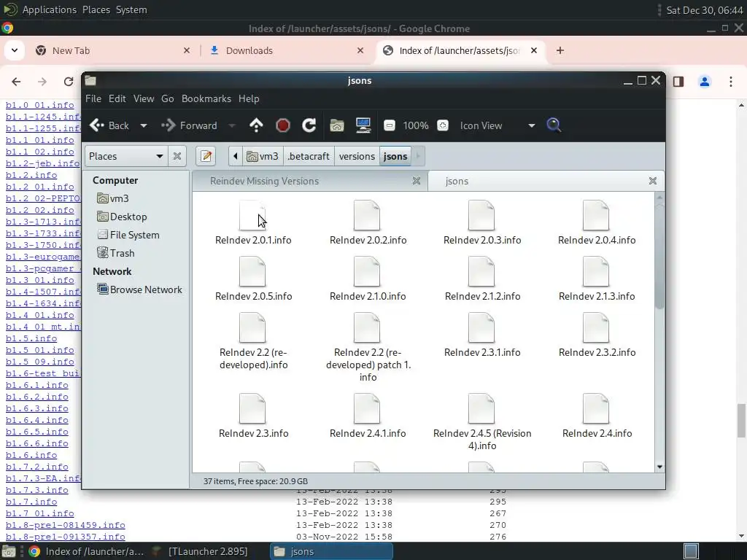Viewport: 747px width, 560px height.
Task: Open Trash in the sidebar
Action: point(116,253)
